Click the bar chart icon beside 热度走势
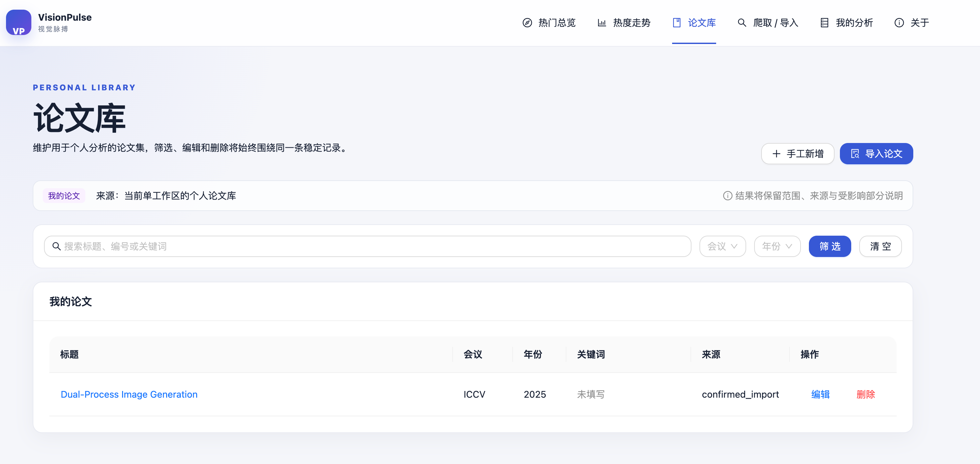Image resolution: width=980 pixels, height=464 pixels. tap(602, 23)
